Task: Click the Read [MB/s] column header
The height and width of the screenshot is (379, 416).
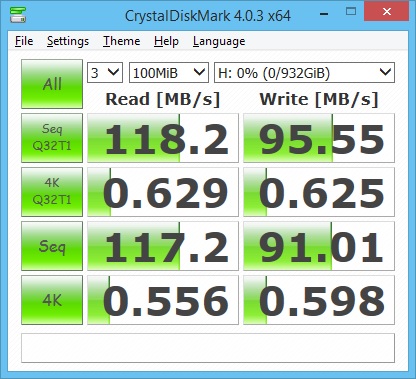Action: (x=163, y=99)
